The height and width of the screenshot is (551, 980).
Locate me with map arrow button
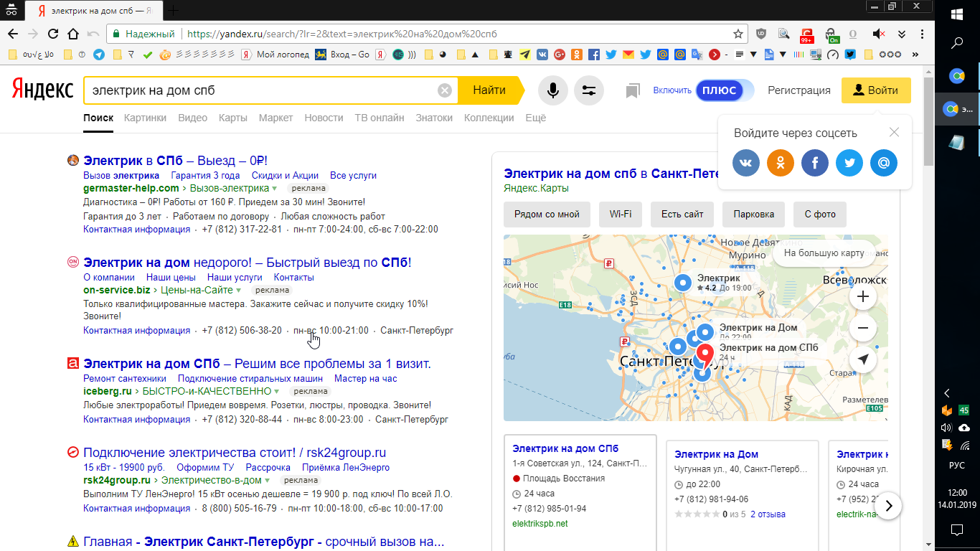863,360
